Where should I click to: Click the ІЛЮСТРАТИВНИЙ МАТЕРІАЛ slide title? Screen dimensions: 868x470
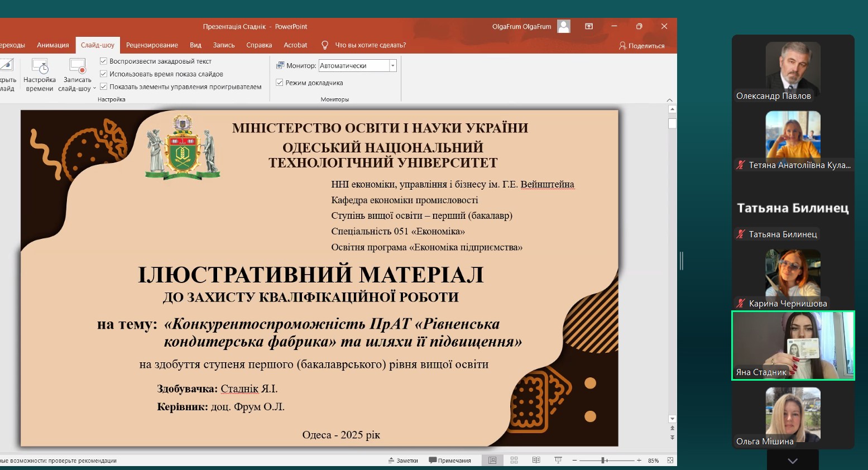point(311,275)
